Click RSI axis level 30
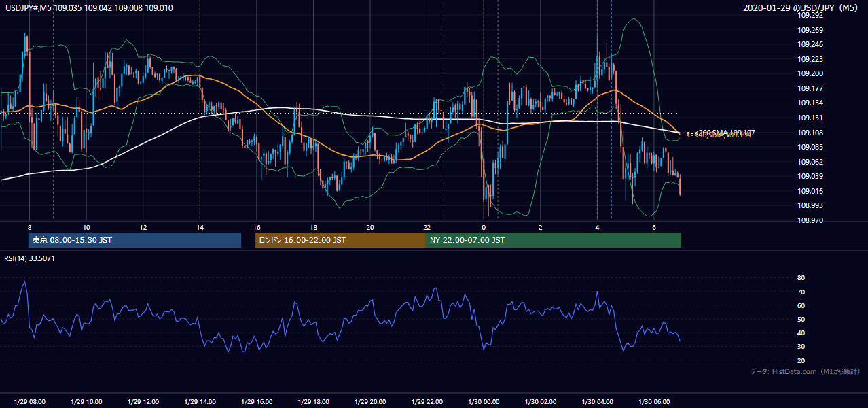The width and height of the screenshot is (868, 408). coord(801,347)
